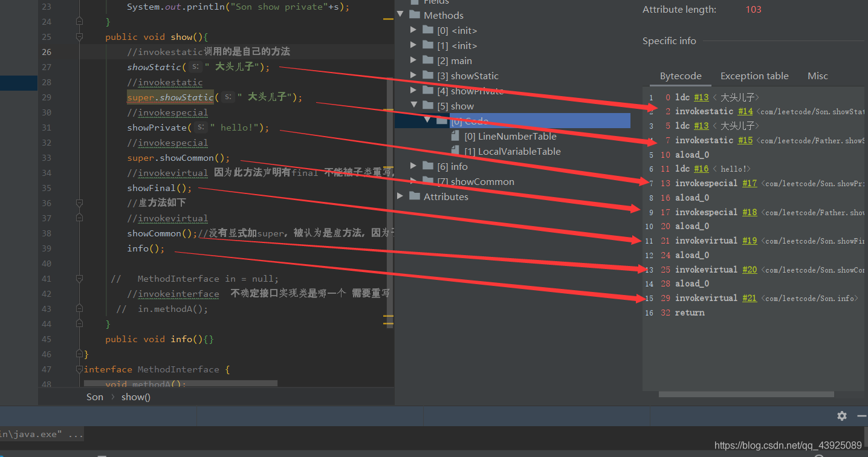Expand the Attributes tree node arrow

point(400,196)
